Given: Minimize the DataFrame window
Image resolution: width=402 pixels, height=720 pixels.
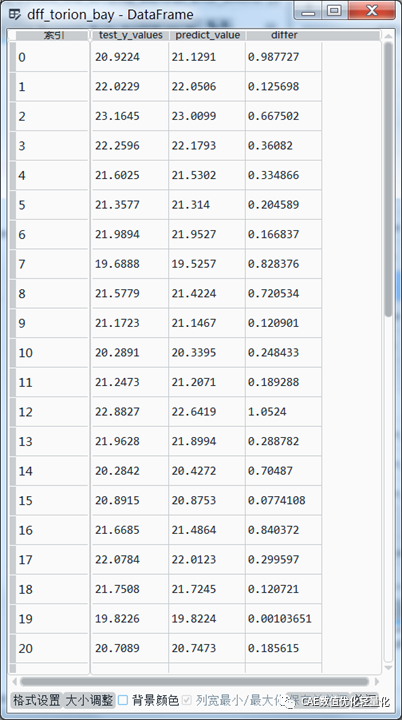Looking at the screenshot, I should [308, 11].
